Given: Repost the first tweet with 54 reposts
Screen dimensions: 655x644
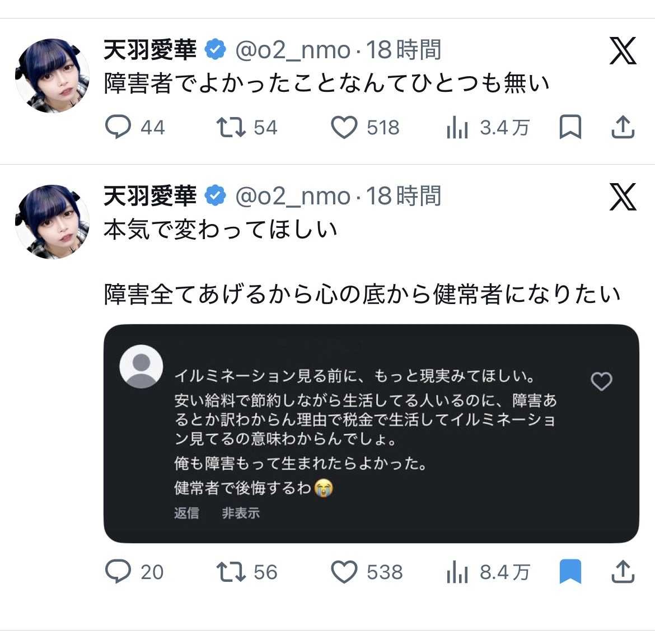Looking at the screenshot, I should (x=231, y=127).
